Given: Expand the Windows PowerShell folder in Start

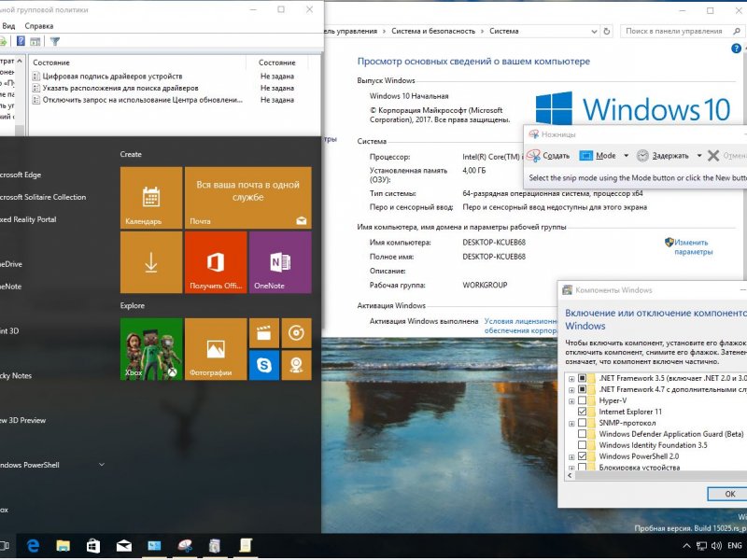Looking at the screenshot, I should tap(102, 465).
